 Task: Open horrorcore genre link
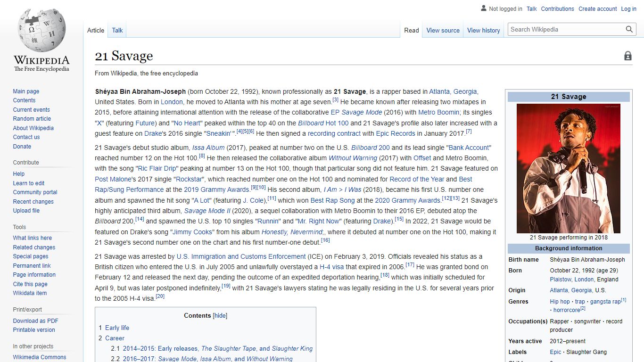click(567, 310)
